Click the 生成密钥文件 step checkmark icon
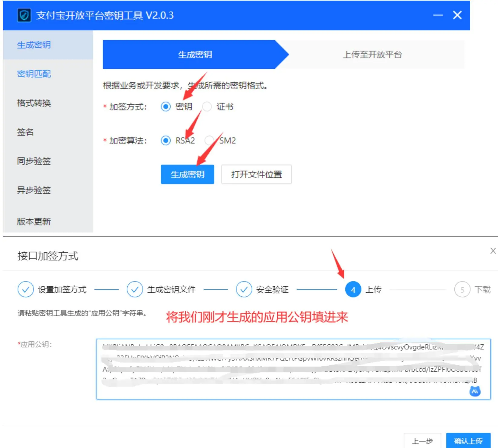The height and width of the screenshot is (448, 498). coord(135,289)
